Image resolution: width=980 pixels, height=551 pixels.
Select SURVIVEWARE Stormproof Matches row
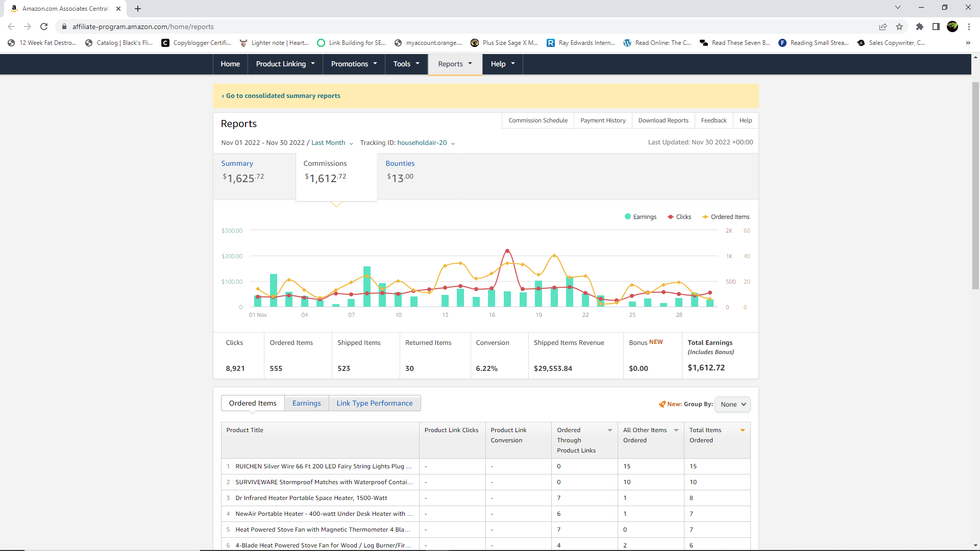[x=485, y=482]
